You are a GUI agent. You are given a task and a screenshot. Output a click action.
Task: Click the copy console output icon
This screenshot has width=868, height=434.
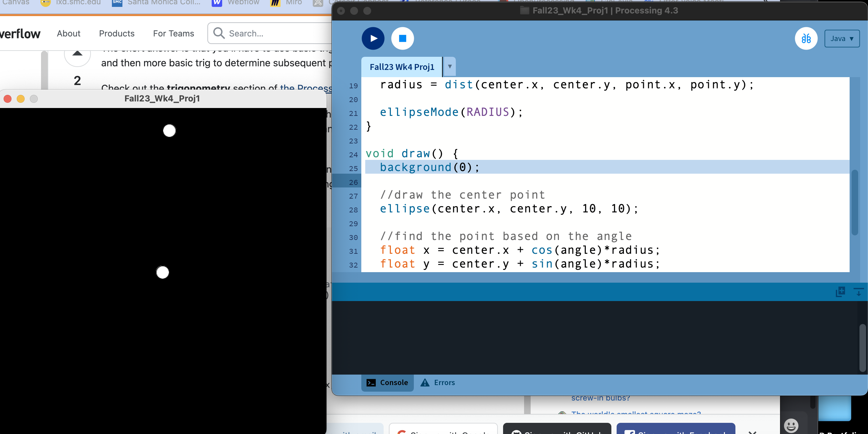point(840,292)
